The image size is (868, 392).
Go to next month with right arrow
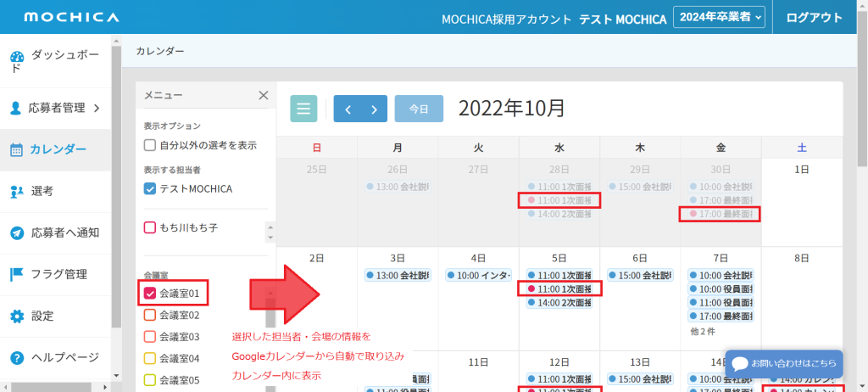(374, 109)
